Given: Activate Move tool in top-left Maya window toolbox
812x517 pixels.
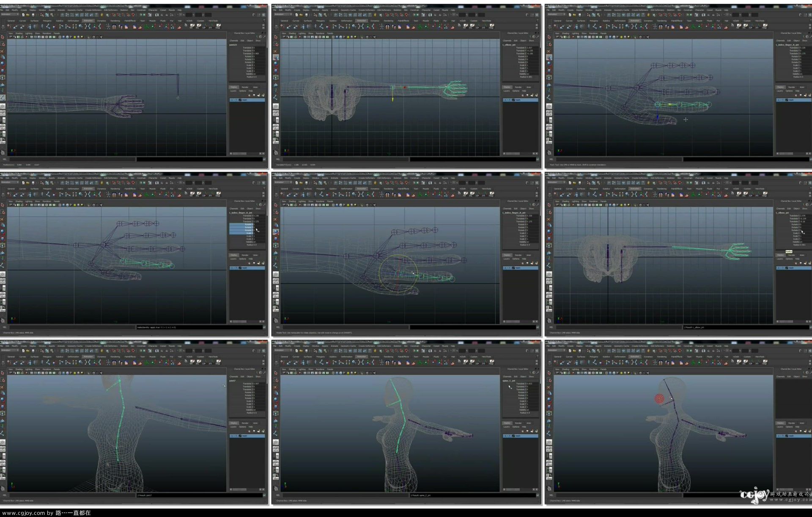Looking at the screenshot, I should (x=3, y=57).
